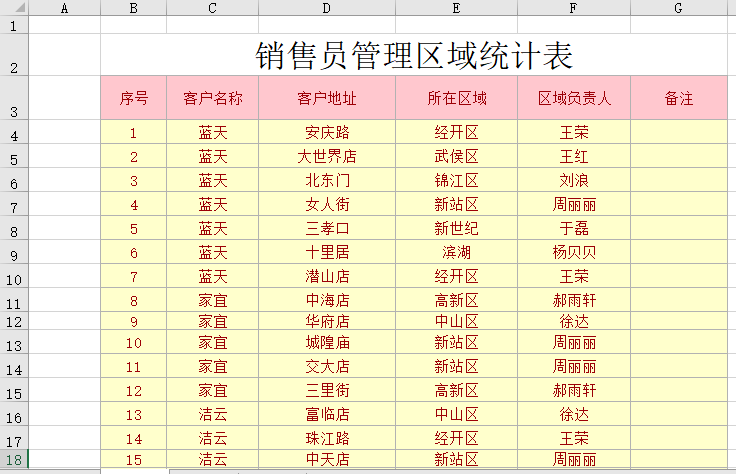736x474 pixels.
Task: Select the 滨湖 region cell
Action: pos(456,252)
